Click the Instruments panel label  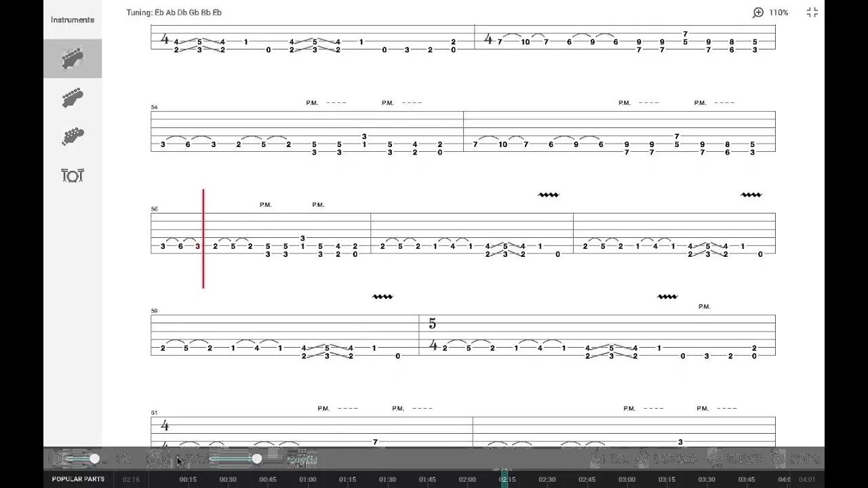(73, 20)
